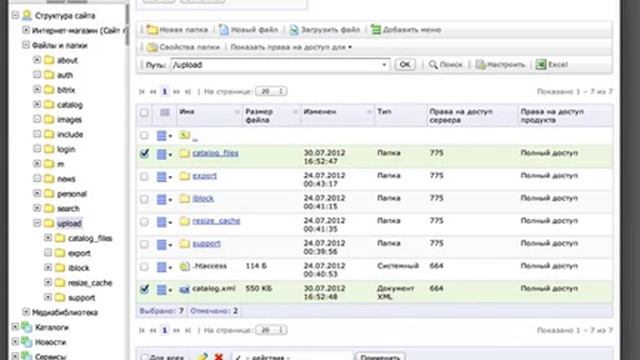Open the resize_cache folder link
640x360 pixels.
(x=216, y=221)
